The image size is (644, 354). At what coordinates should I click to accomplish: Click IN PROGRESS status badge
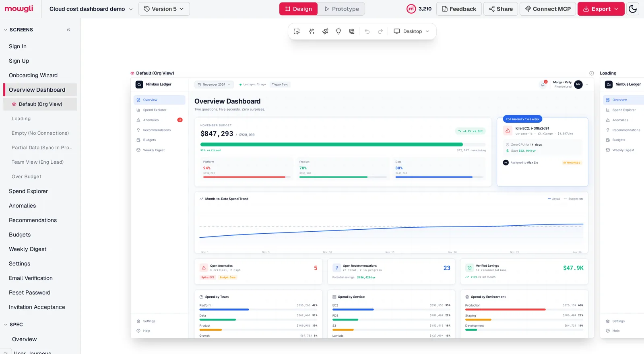pyautogui.click(x=572, y=163)
